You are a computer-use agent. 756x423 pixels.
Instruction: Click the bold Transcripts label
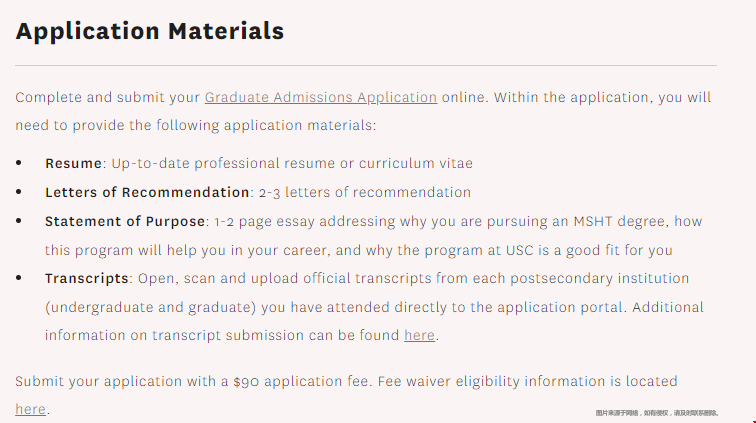coord(87,278)
